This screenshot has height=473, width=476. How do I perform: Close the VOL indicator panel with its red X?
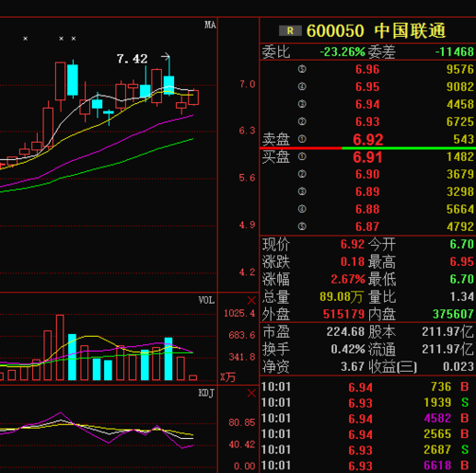(x=252, y=300)
